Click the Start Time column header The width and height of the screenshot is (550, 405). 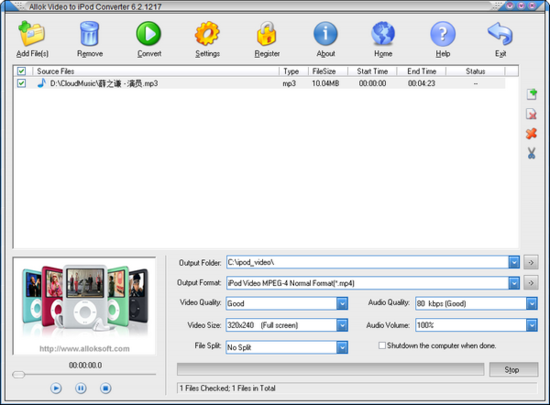point(372,71)
